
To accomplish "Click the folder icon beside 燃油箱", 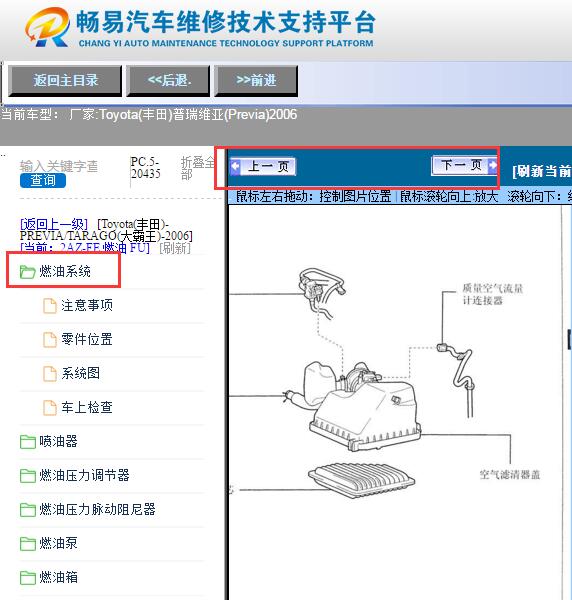I will (28, 577).
